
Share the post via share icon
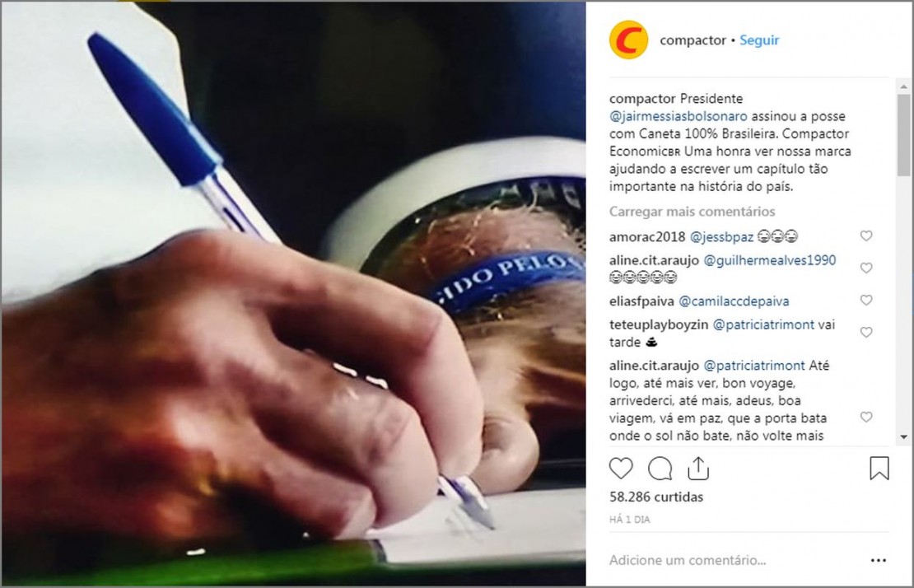pyautogui.click(x=697, y=468)
